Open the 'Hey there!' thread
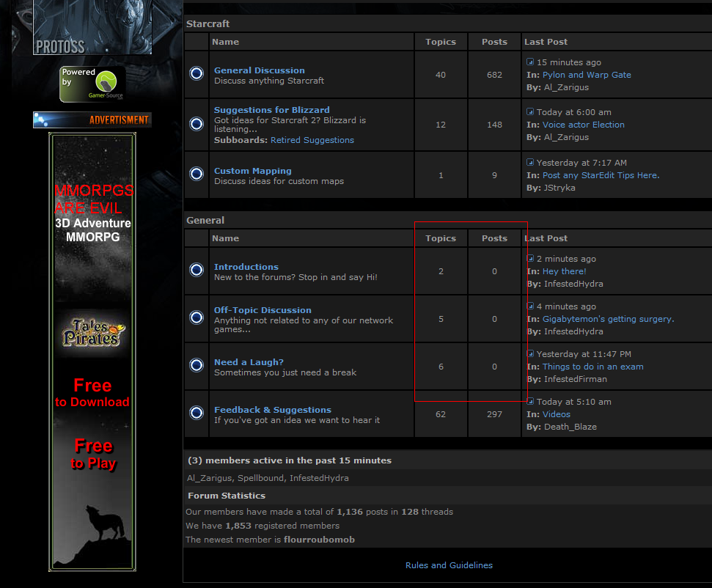Image resolution: width=712 pixels, height=588 pixels. pos(564,271)
